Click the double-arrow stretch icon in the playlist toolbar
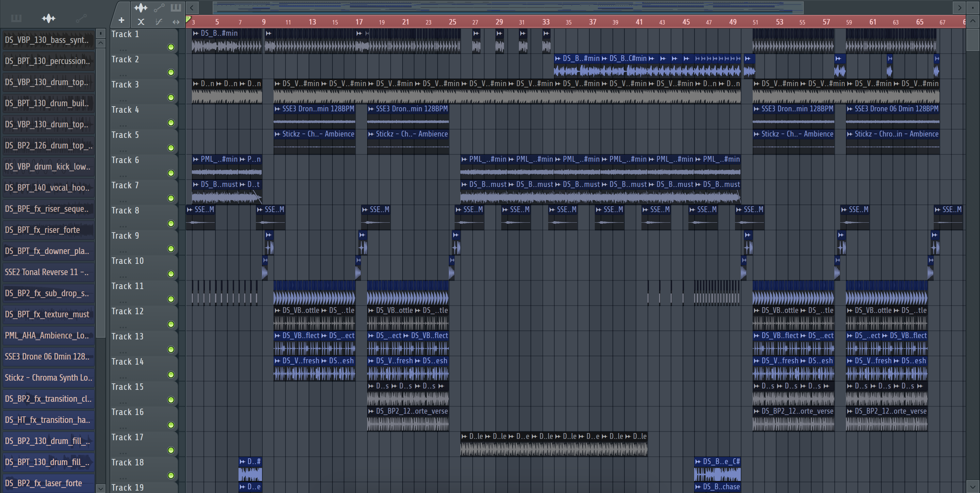This screenshot has height=493, width=980. coord(176,22)
